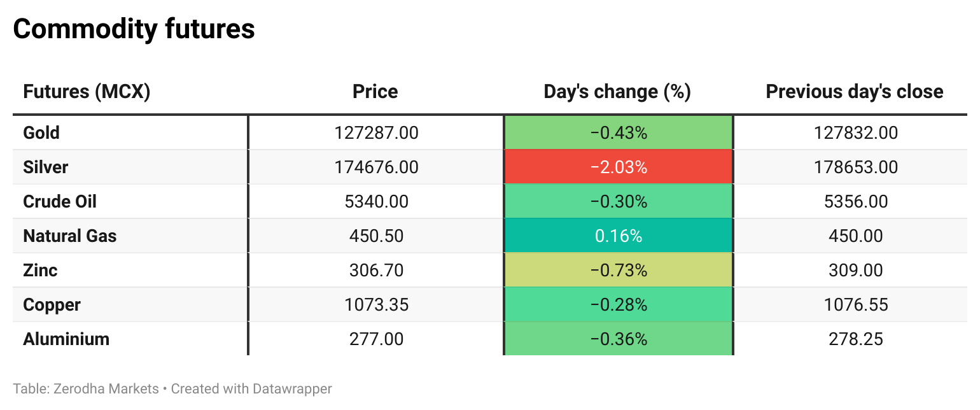Click the Gold row label
The height and width of the screenshot is (410, 980).
(x=41, y=133)
